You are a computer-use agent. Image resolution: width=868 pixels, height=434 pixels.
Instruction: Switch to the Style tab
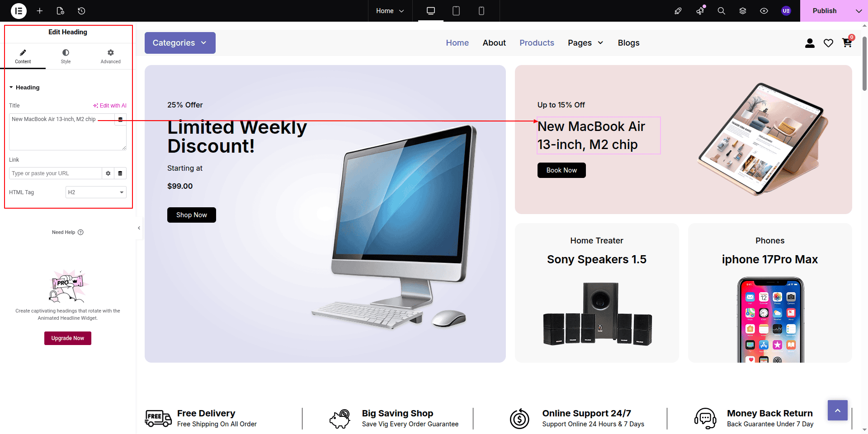click(x=66, y=56)
